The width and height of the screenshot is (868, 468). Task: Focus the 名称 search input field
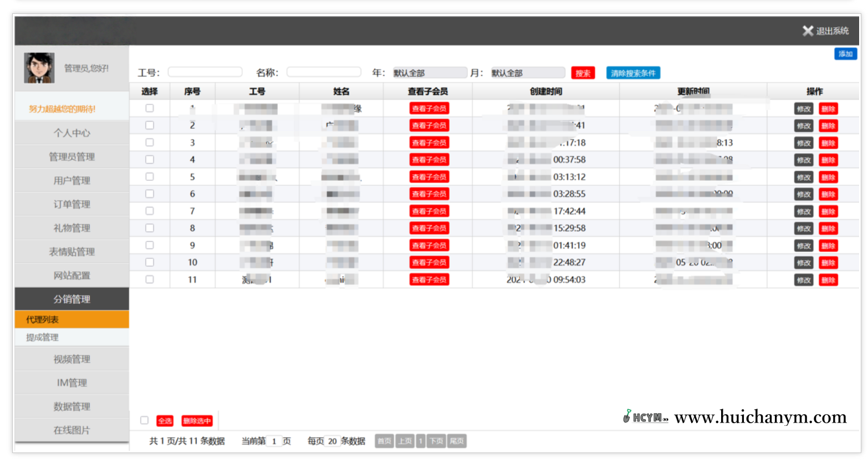[x=324, y=72]
